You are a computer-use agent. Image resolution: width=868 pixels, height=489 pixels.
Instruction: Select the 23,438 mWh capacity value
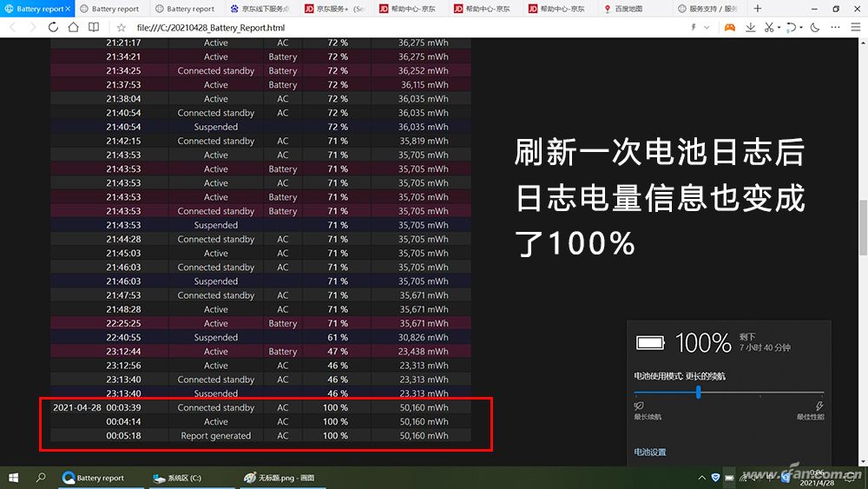424,352
